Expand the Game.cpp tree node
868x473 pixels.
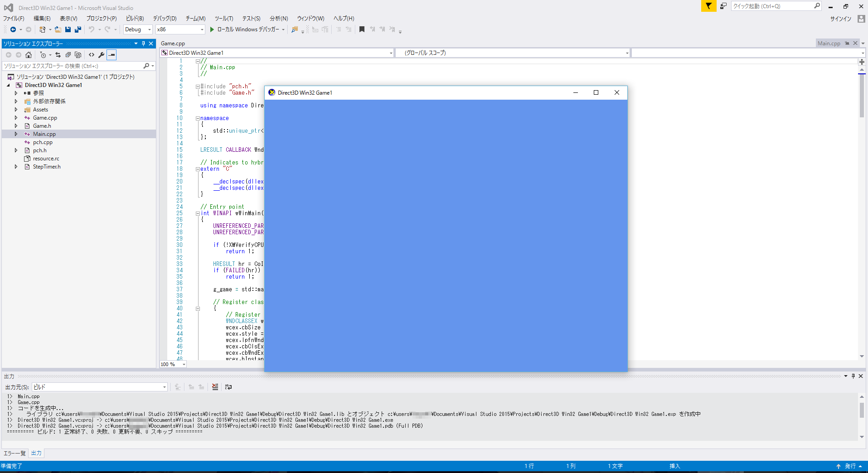[x=16, y=118]
